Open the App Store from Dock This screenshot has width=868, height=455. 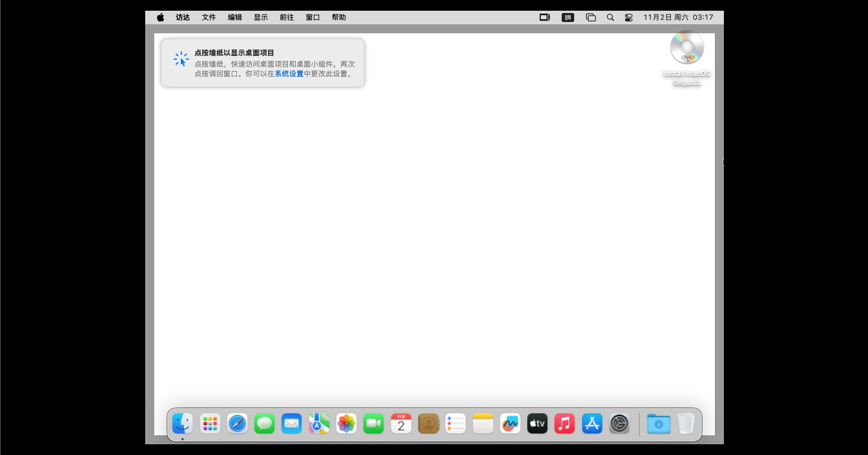[x=592, y=423]
